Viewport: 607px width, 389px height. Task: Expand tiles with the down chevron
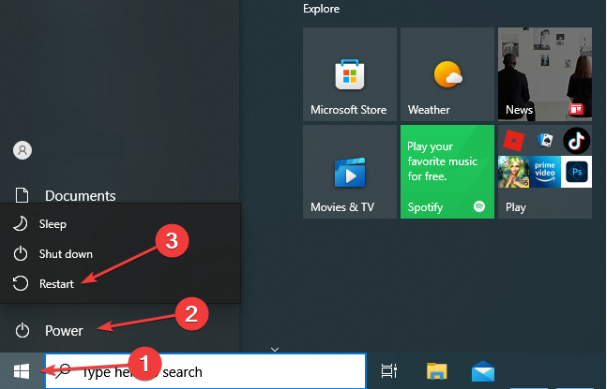(x=275, y=350)
